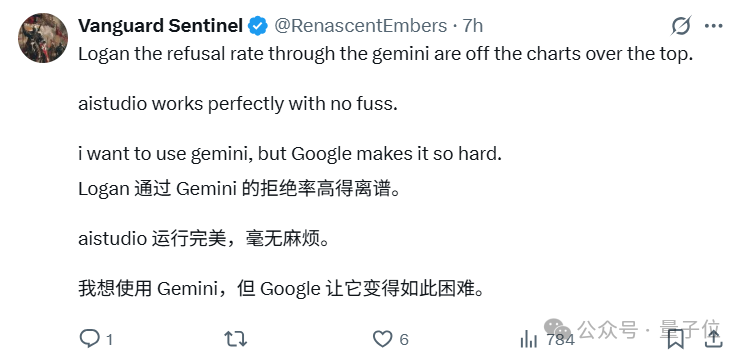745x360 pixels.
Task: Click the 784 views count
Action: point(561,340)
